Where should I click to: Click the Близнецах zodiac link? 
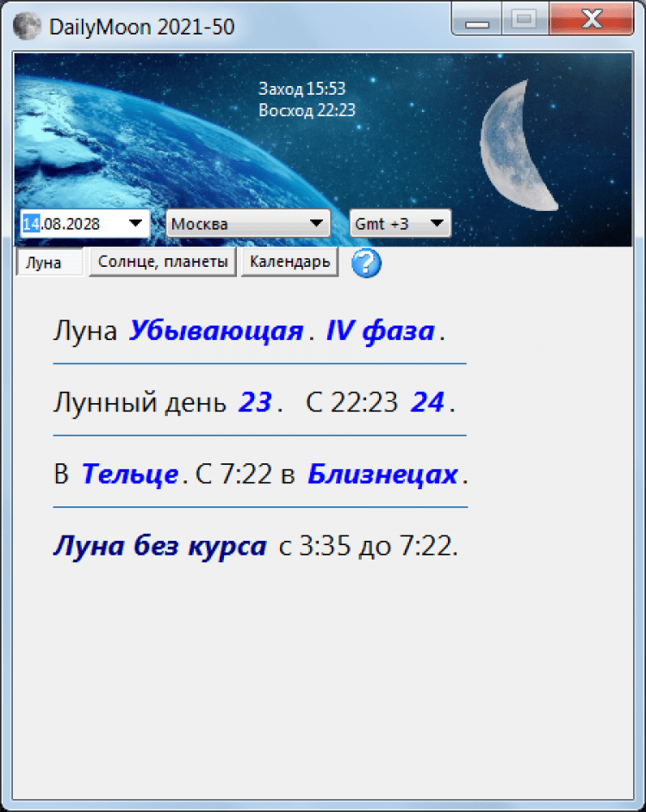(382, 474)
